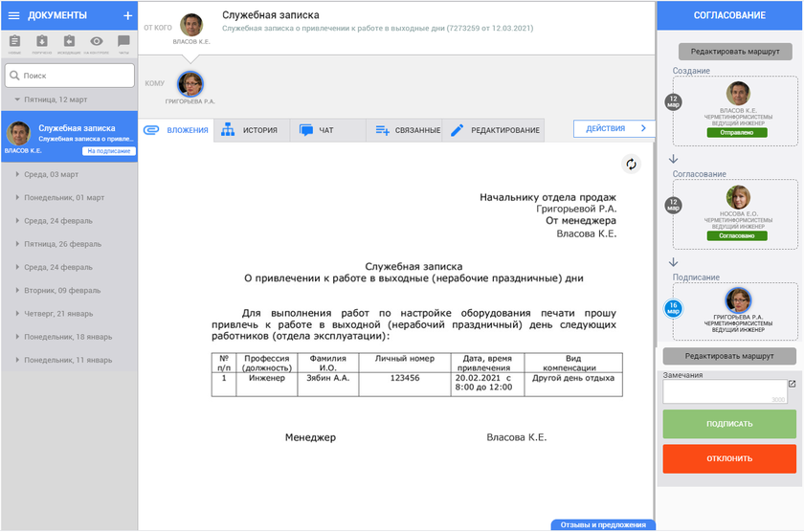Click the plus icon to add a document
Screen dimensions: 804x532
127,15
